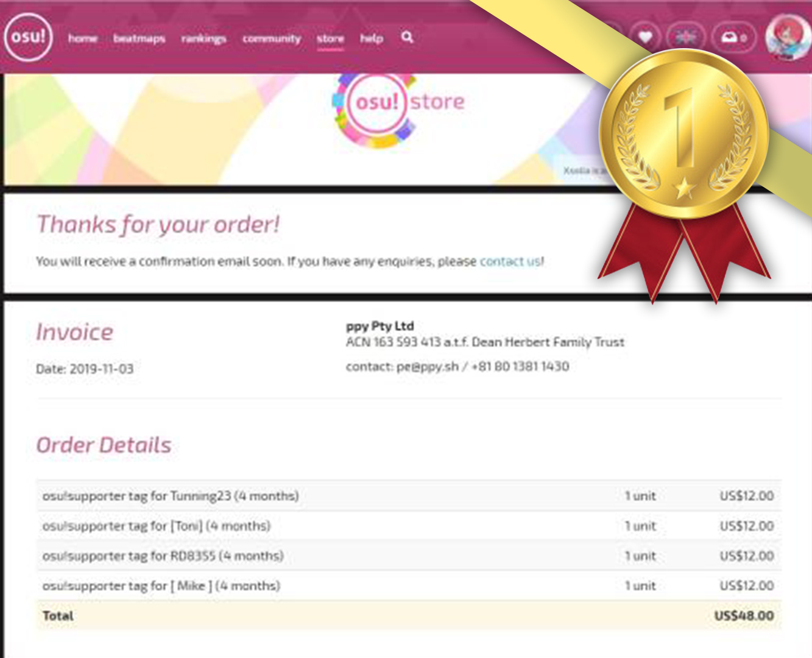This screenshot has height=658, width=812.
Task: Click the confirmation email message text
Action: coord(290,261)
